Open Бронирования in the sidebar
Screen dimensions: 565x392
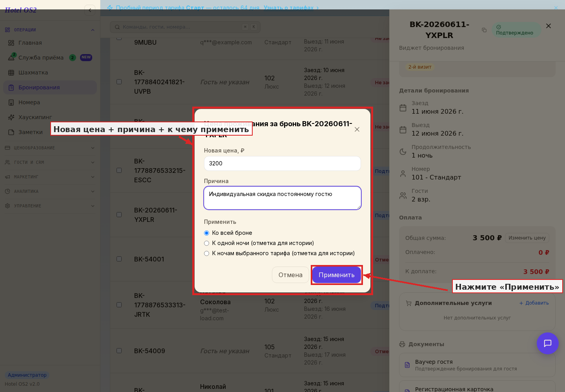(50, 87)
